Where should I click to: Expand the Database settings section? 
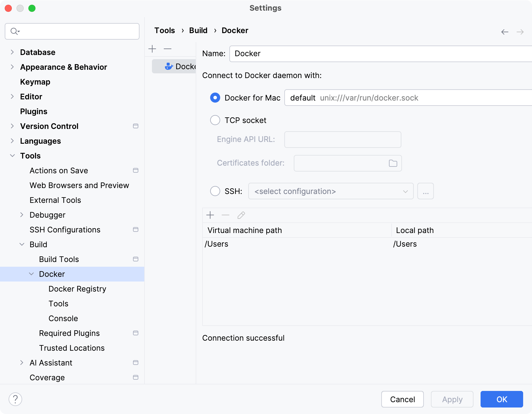click(12, 52)
